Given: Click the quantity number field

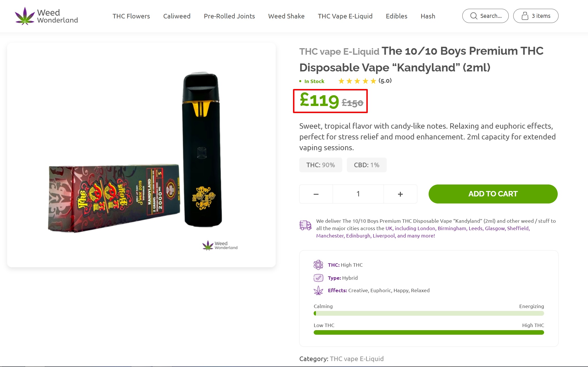Looking at the screenshot, I should click(x=358, y=194).
